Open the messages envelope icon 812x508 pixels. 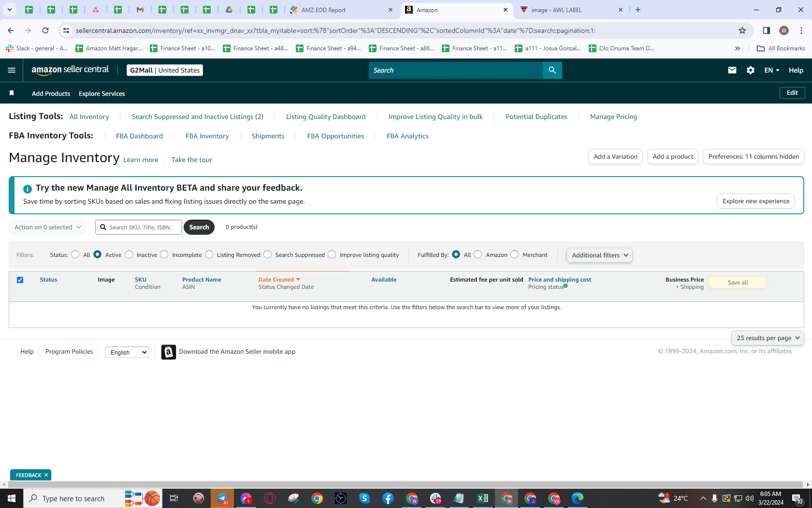732,70
